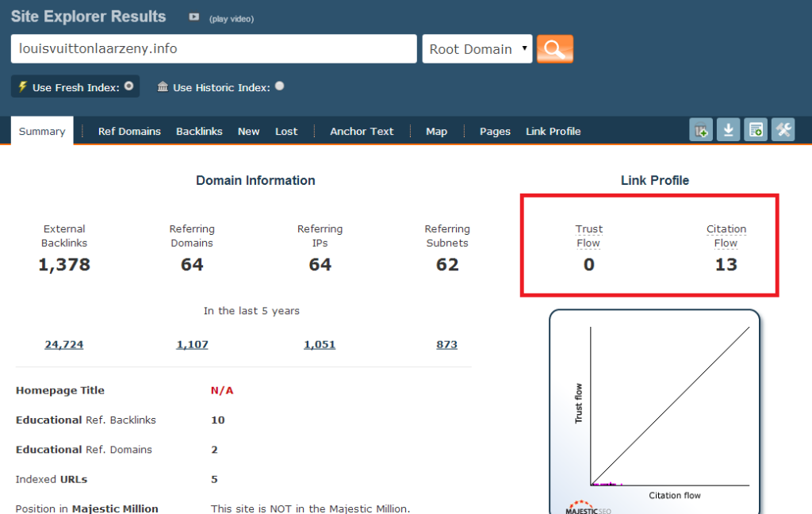Image resolution: width=812 pixels, height=514 pixels.
Task: Open the Anchor Text tab
Action: click(x=362, y=131)
